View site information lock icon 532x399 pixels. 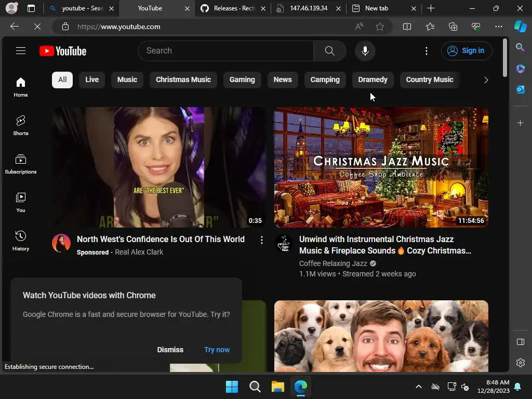pyautogui.click(x=65, y=26)
